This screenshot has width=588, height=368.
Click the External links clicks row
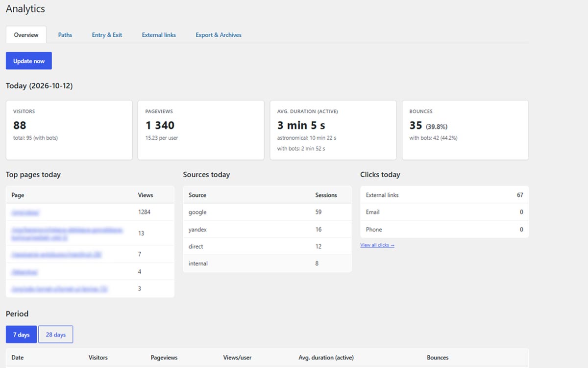[444, 195]
